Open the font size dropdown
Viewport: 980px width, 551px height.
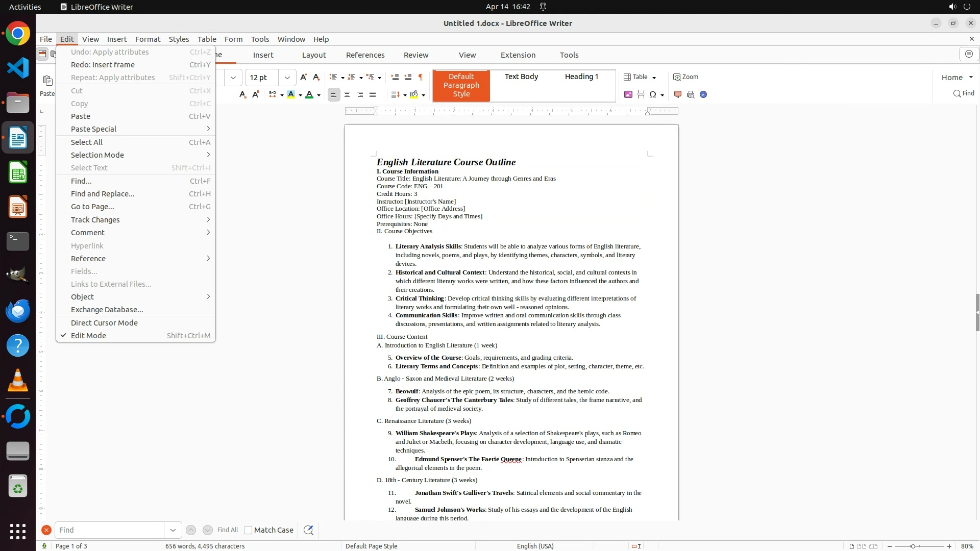(x=287, y=78)
